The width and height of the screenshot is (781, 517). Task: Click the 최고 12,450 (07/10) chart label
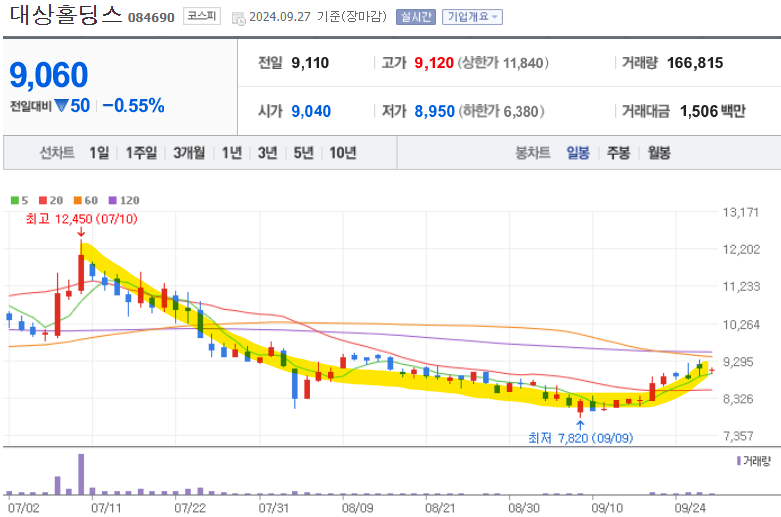tap(82, 219)
